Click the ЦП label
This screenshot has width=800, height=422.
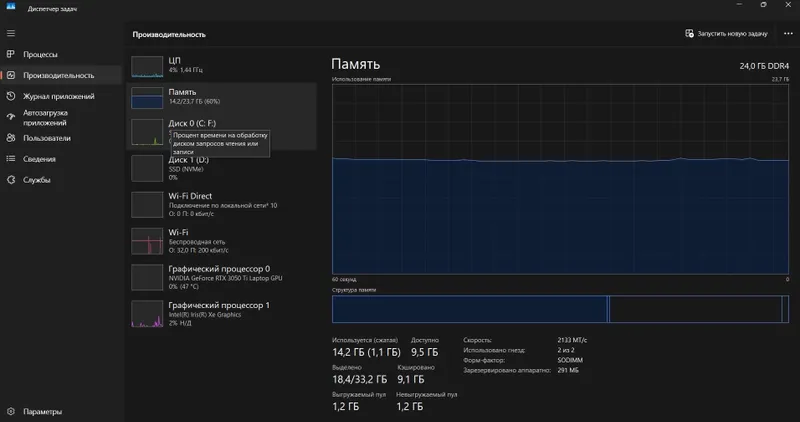(174, 60)
